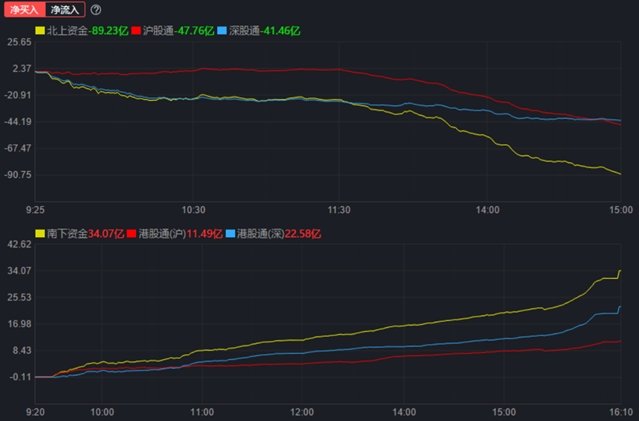Click the 10:30 time label on upper chart
This screenshot has height=421, width=639.
[x=194, y=210]
